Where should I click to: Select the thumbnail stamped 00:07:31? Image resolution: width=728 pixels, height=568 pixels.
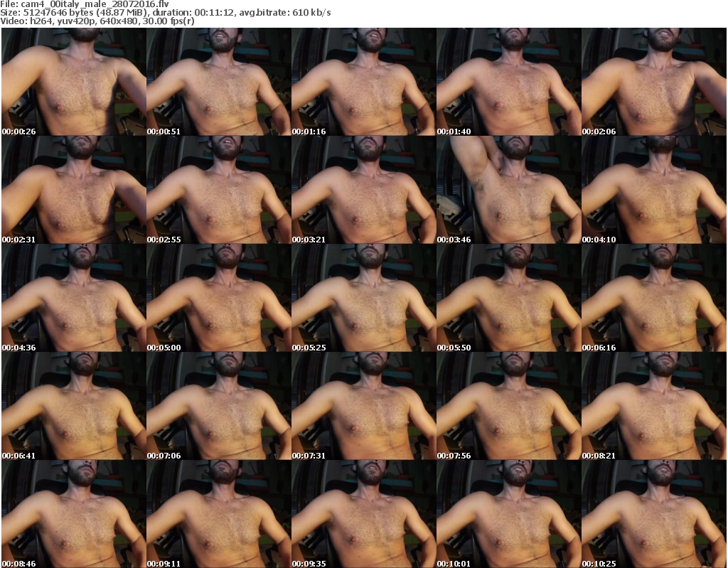click(363, 406)
